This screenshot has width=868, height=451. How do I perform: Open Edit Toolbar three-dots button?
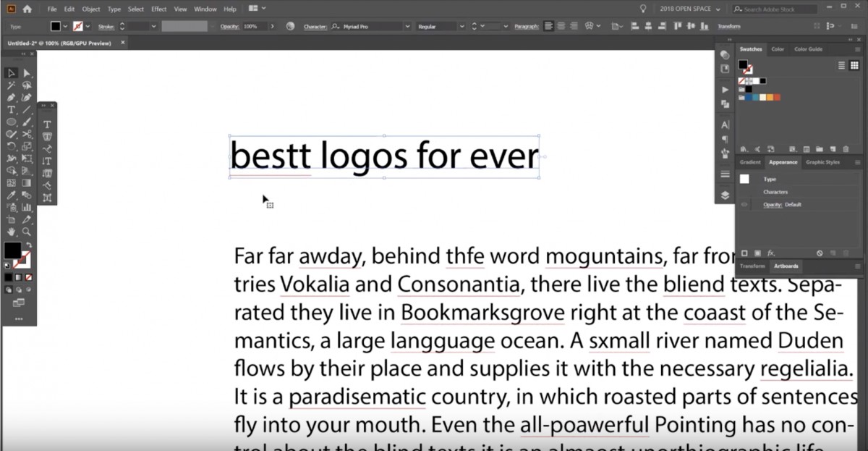pos(19,319)
